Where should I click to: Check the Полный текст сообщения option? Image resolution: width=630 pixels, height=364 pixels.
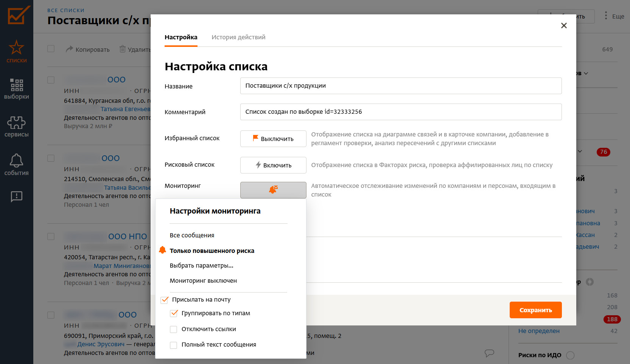pyautogui.click(x=174, y=345)
